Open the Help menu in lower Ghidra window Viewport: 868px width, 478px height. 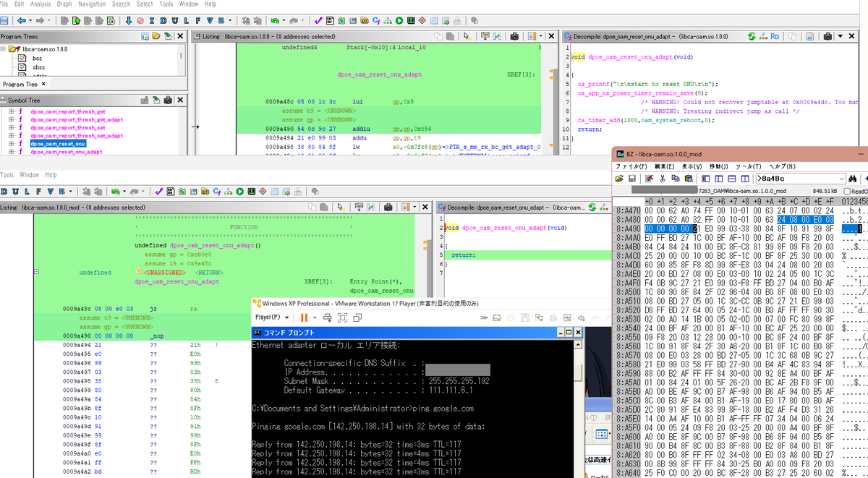(x=51, y=175)
